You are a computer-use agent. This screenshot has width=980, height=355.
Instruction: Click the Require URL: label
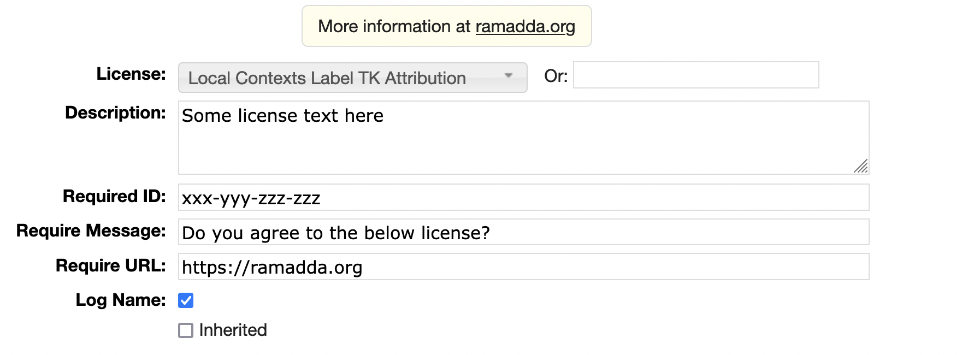tap(110, 266)
